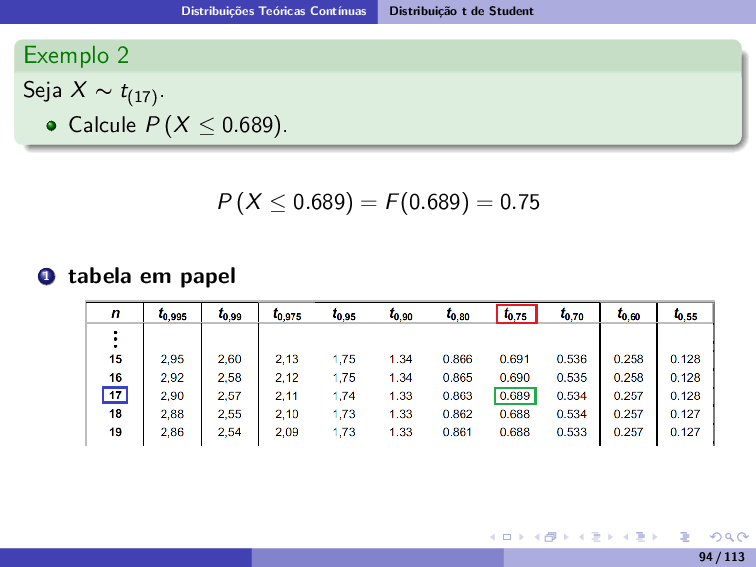The image size is (756, 567).
Task: Go to next frame arrow
Action: [x=566, y=537]
